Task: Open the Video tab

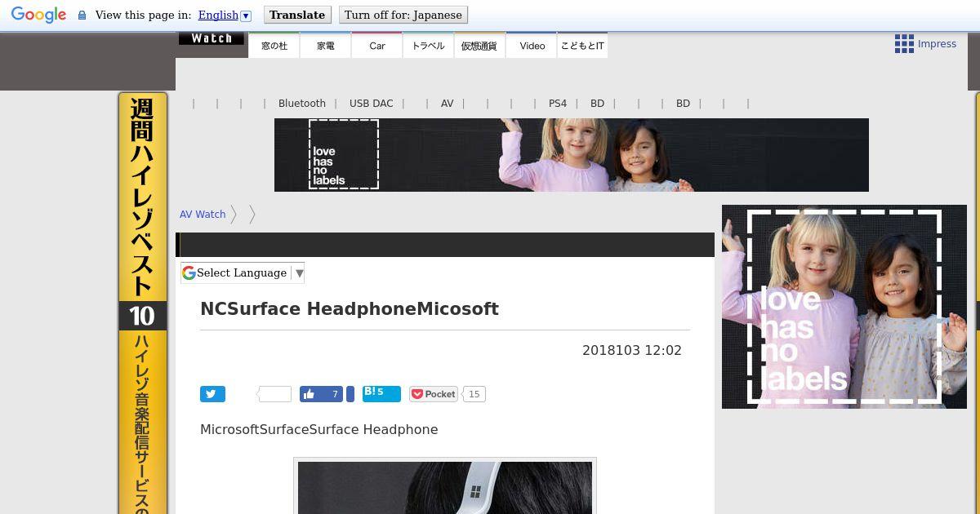Action: [x=532, y=46]
